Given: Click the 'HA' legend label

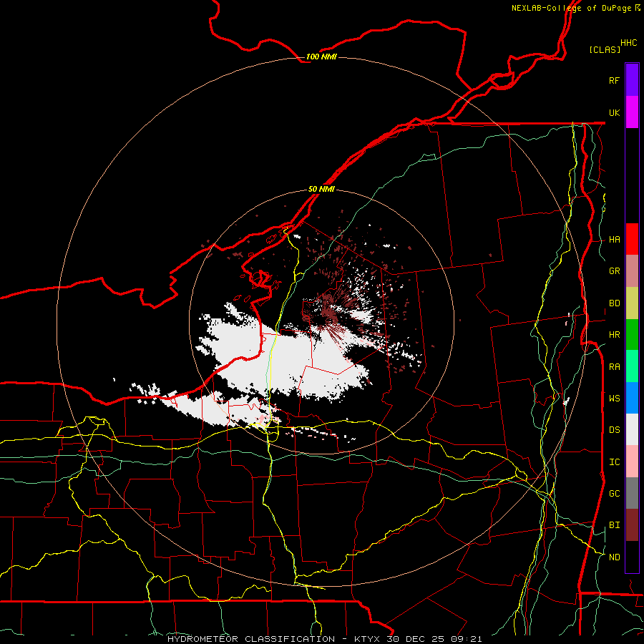Looking at the screenshot, I should [614, 240].
